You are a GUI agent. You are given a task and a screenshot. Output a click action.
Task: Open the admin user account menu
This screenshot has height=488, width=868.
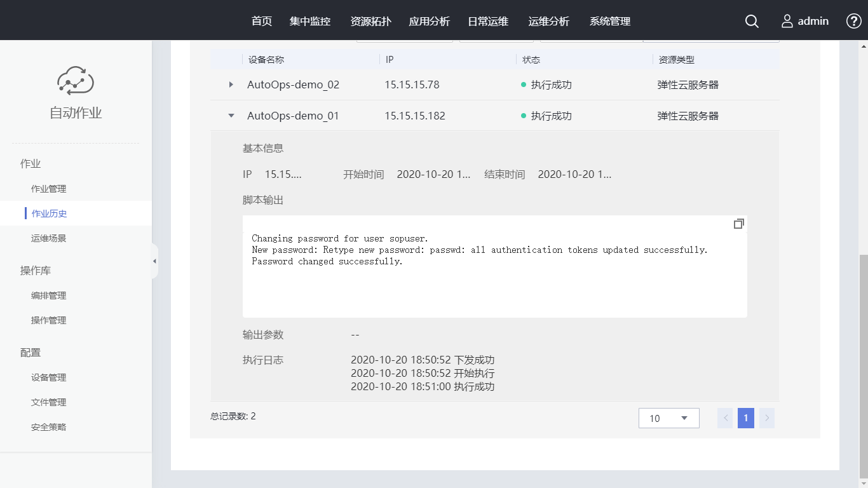click(805, 21)
